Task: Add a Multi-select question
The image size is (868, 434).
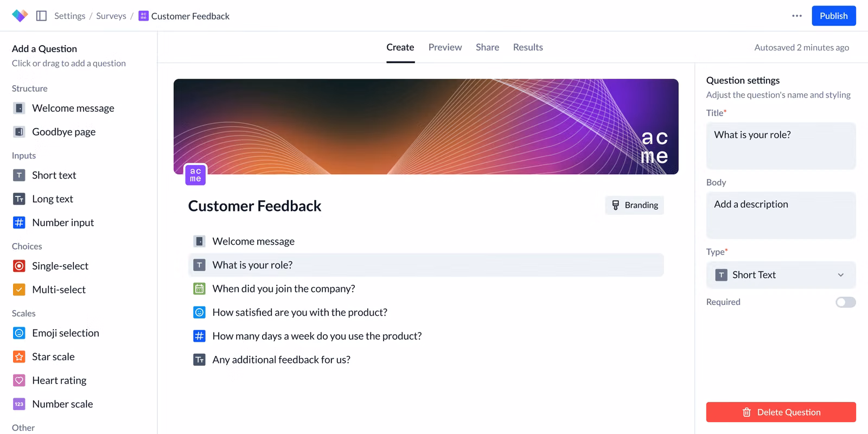Action: 59,290
